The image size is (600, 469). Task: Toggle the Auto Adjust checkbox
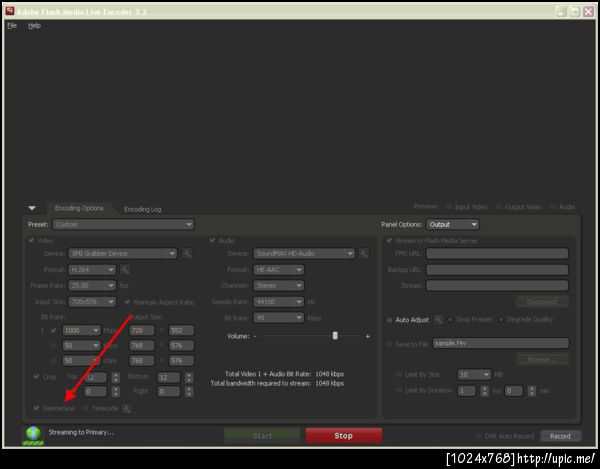point(389,320)
